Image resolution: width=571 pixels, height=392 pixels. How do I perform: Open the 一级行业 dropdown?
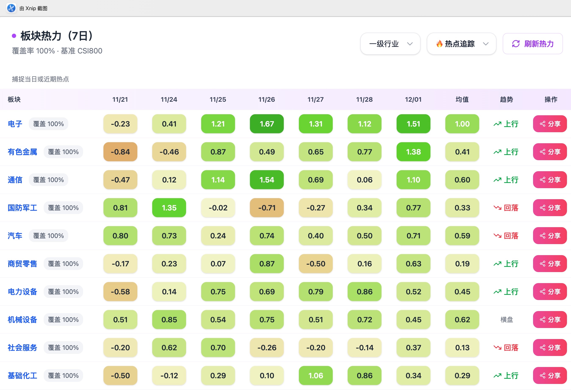pyautogui.click(x=390, y=44)
